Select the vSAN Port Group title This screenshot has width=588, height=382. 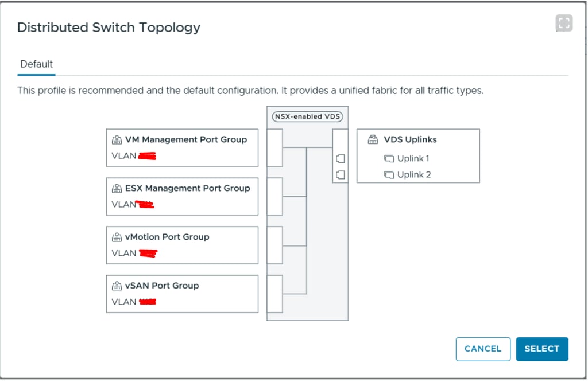pos(162,286)
